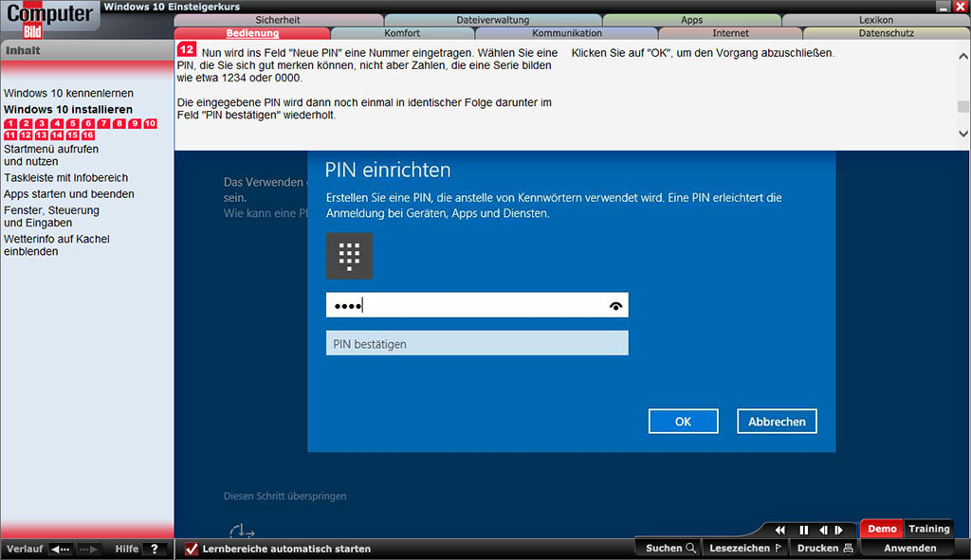Click the Anwenden button

point(909,549)
